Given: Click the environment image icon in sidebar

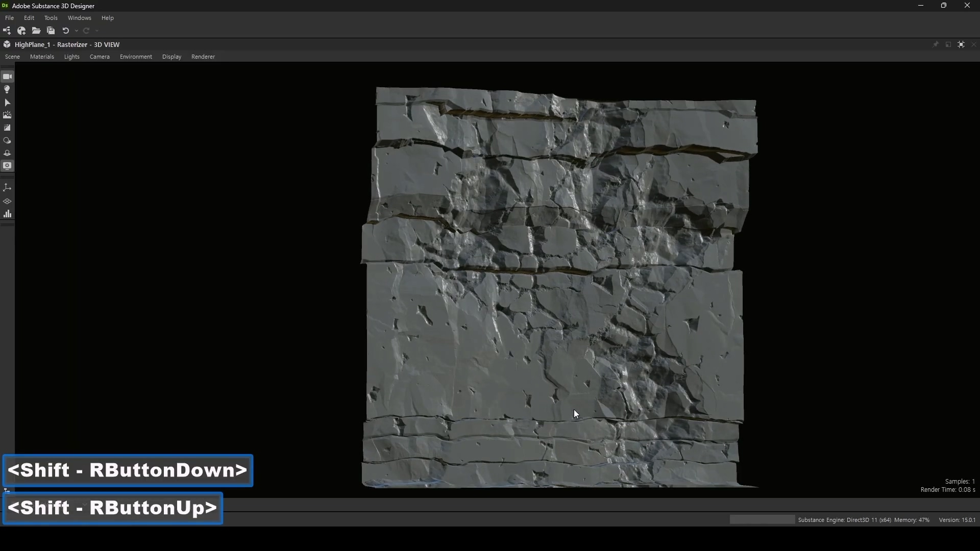Looking at the screenshot, I should (x=7, y=115).
